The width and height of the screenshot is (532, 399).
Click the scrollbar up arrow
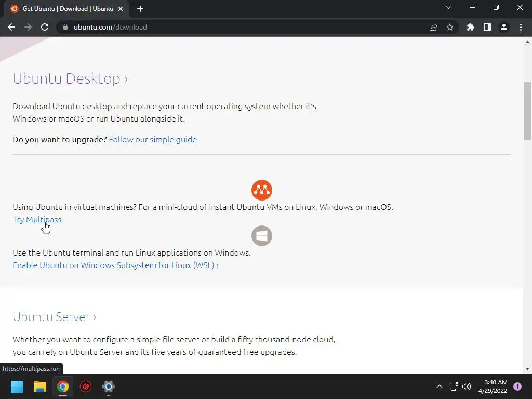[x=527, y=42]
